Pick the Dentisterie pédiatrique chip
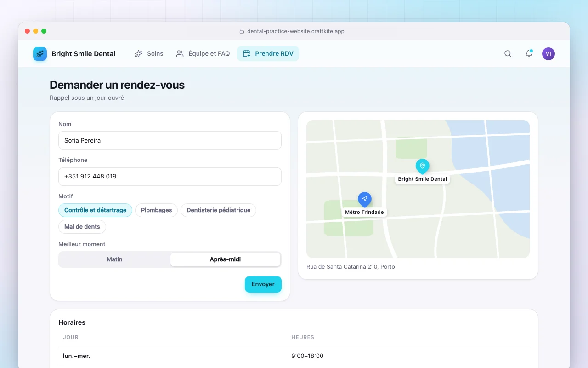 (x=218, y=210)
